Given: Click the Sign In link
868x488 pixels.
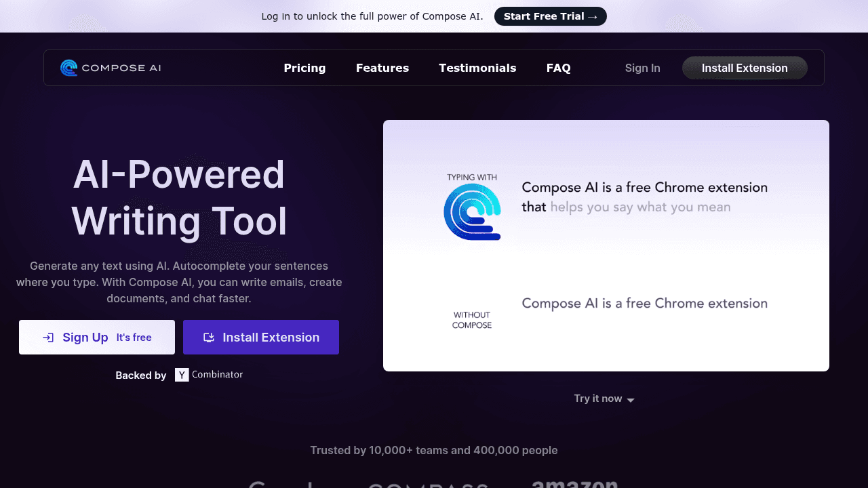Looking at the screenshot, I should pos(642,68).
